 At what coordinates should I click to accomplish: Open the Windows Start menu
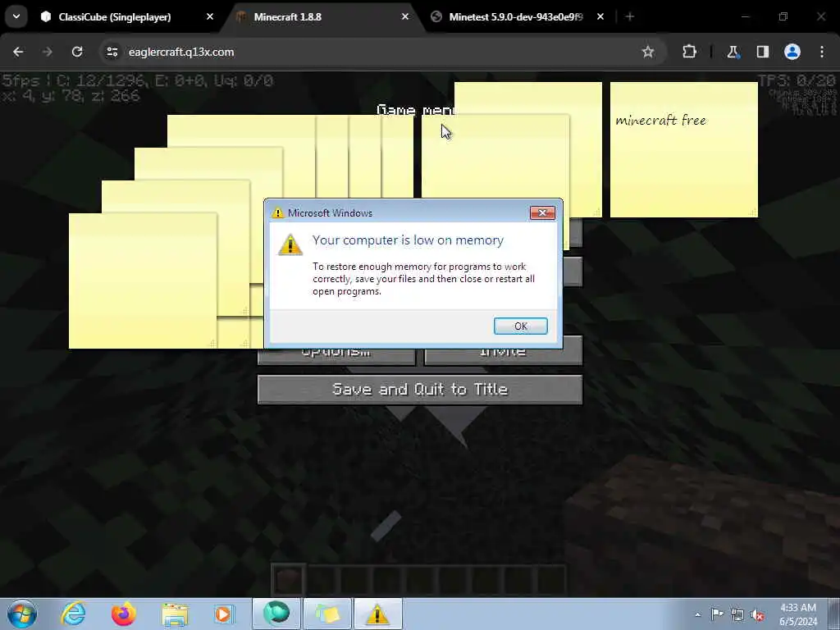[22, 614]
